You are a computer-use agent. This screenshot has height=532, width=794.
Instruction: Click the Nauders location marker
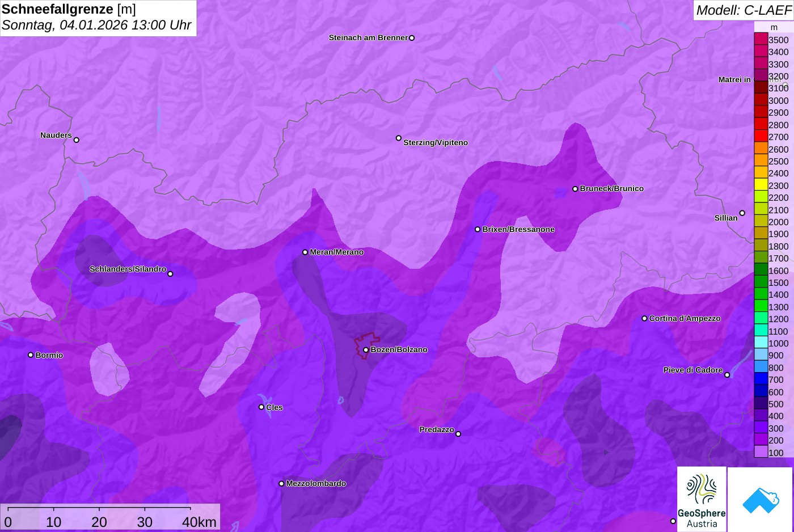[77, 140]
